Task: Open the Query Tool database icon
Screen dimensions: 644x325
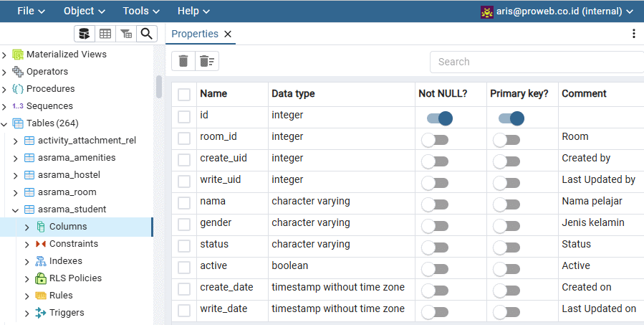Action: (85, 34)
